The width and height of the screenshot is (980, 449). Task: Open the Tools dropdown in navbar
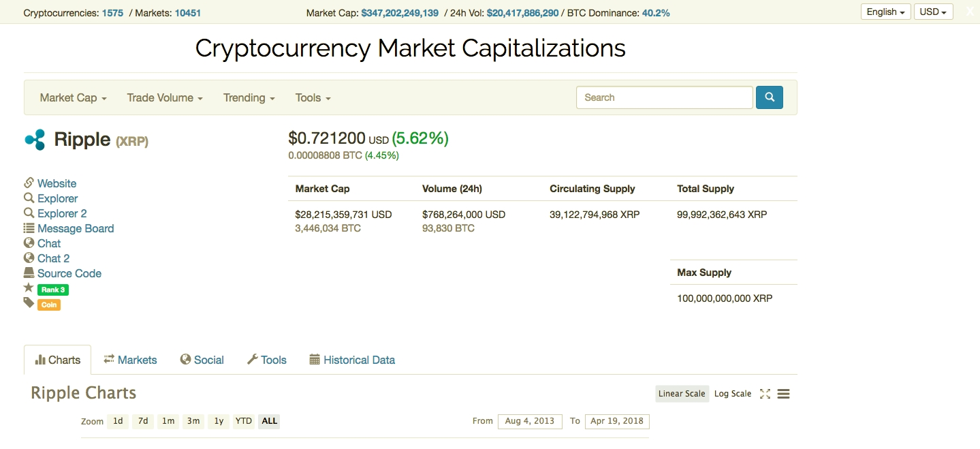(x=313, y=98)
